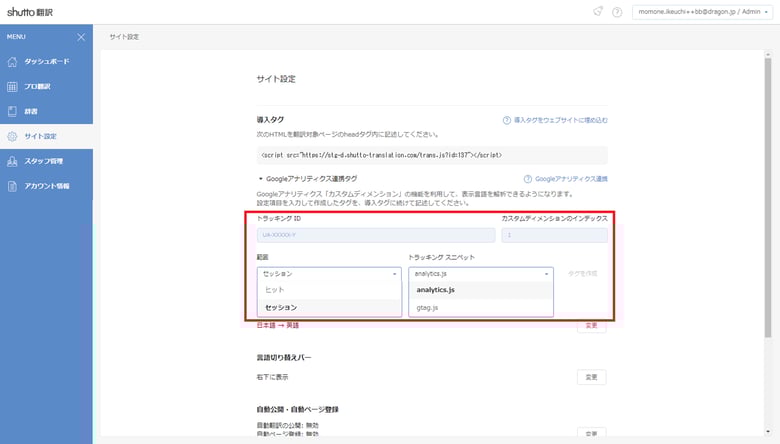
Task: Open ダッシュボード from the sidebar
Action: (46, 62)
